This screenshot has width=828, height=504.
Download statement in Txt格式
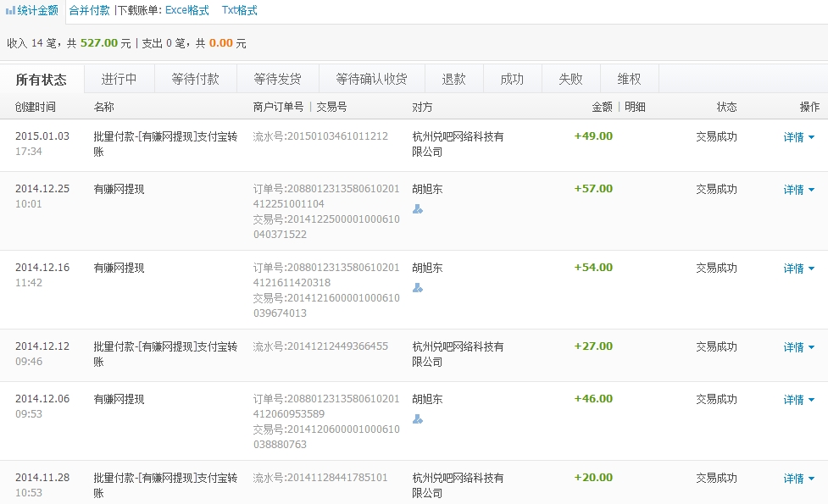[239, 10]
